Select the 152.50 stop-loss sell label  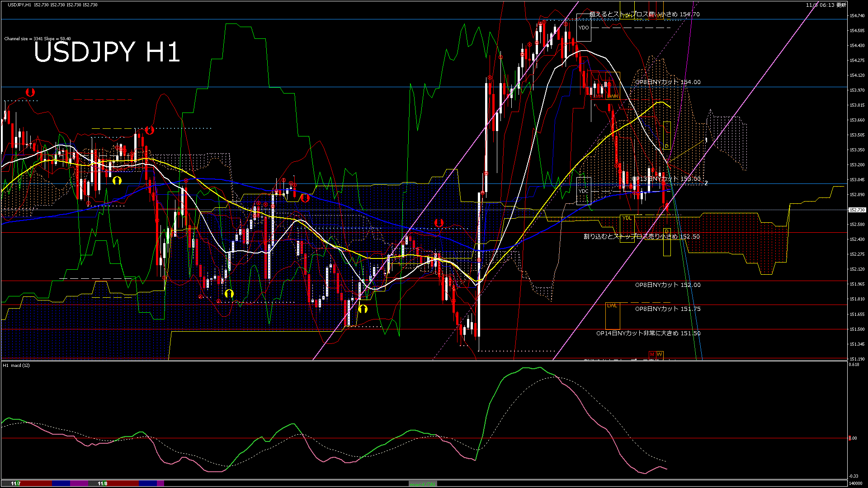click(x=641, y=237)
